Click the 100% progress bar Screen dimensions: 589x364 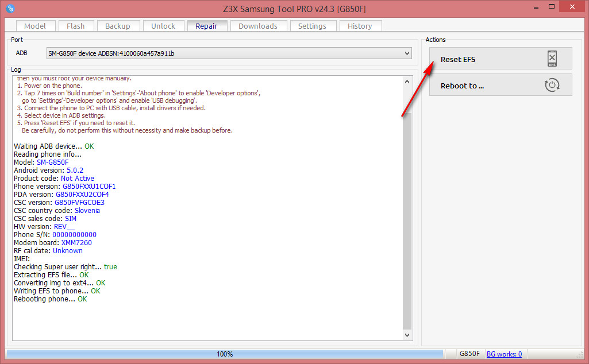coord(225,354)
